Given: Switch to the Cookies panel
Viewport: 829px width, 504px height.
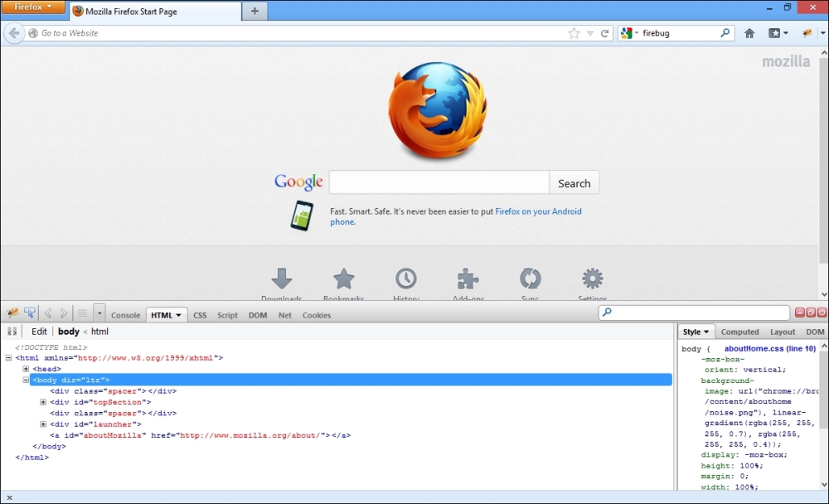Looking at the screenshot, I should tap(317, 315).
